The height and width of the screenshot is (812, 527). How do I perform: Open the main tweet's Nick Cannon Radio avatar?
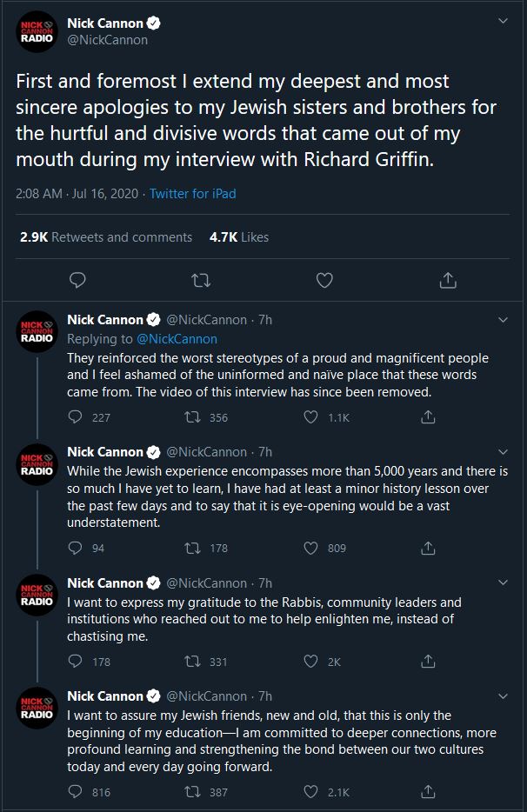coord(37,31)
